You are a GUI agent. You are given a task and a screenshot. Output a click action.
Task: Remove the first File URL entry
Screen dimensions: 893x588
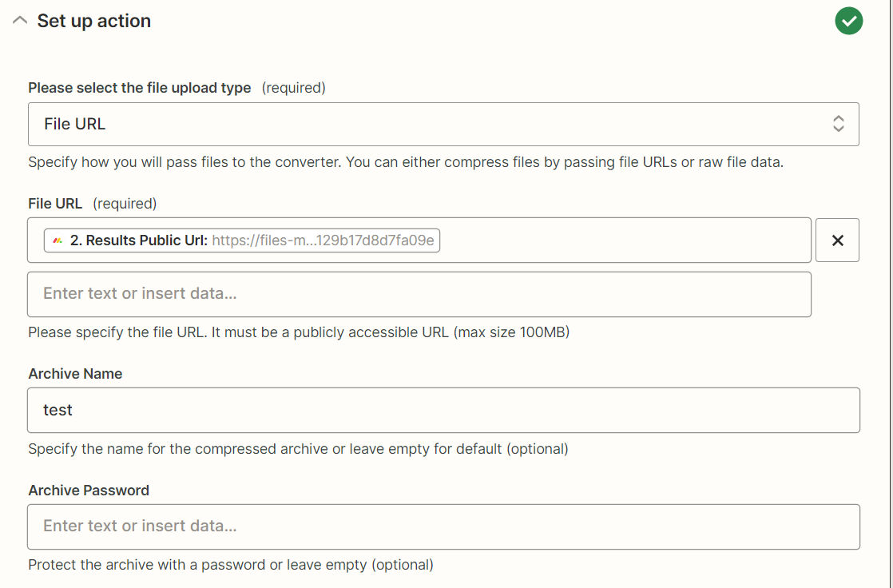click(837, 240)
